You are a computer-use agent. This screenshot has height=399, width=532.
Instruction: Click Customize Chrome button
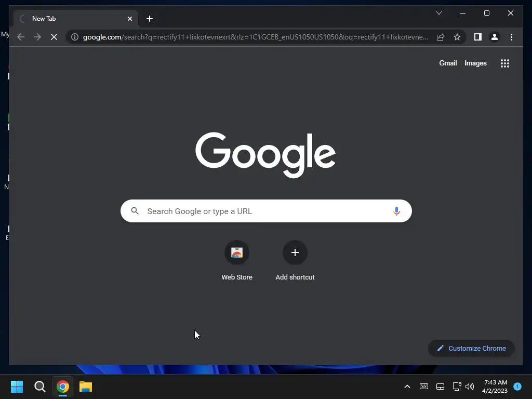pyautogui.click(x=471, y=348)
